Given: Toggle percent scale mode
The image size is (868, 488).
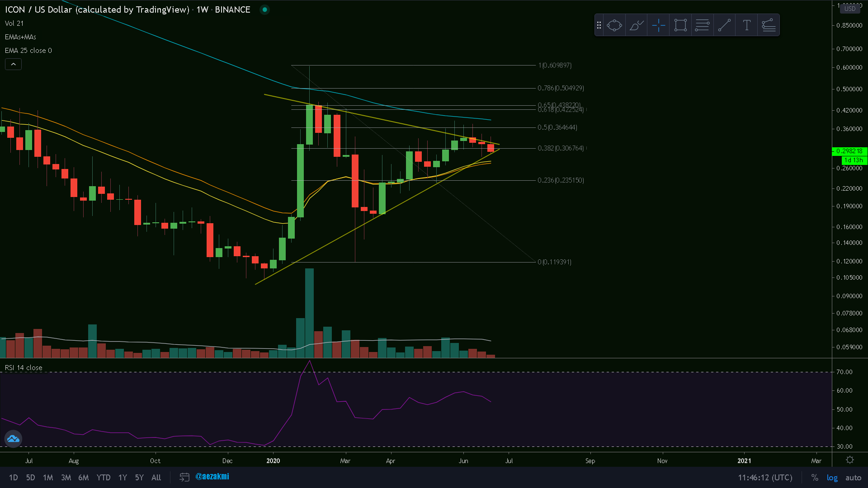Looking at the screenshot, I should pyautogui.click(x=815, y=478).
